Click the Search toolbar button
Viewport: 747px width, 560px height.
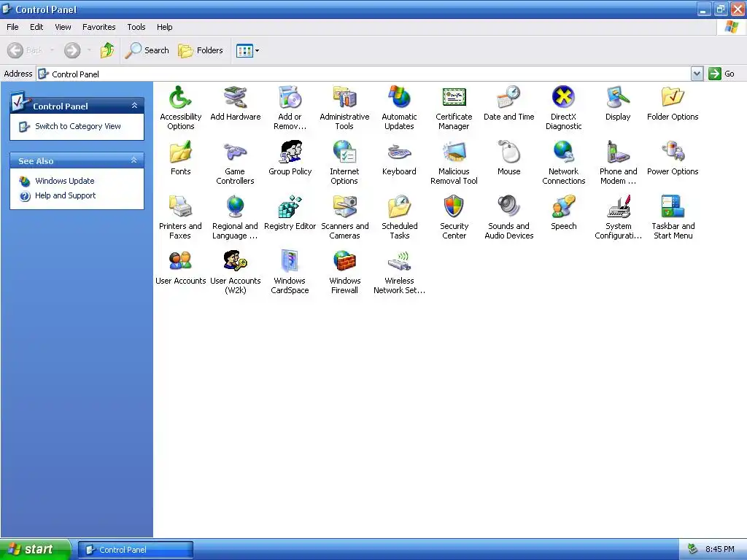click(x=147, y=50)
